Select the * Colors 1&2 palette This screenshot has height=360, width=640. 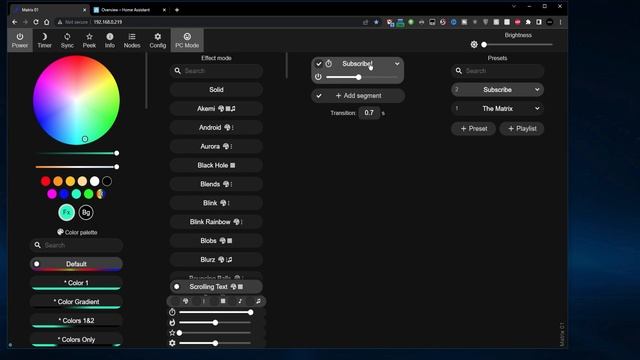coord(76,320)
